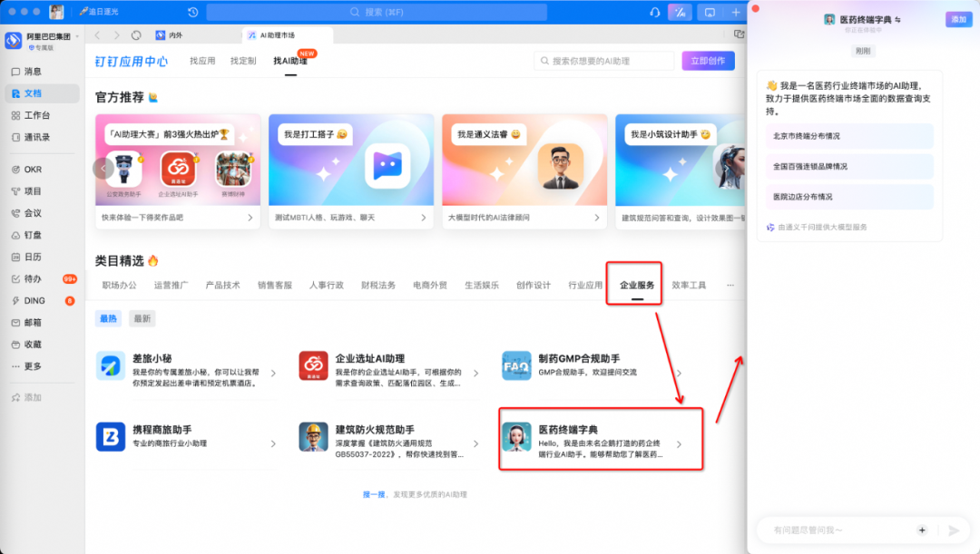Open 文档 in the left sidebar
980x554 pixels.
(42, 93)
